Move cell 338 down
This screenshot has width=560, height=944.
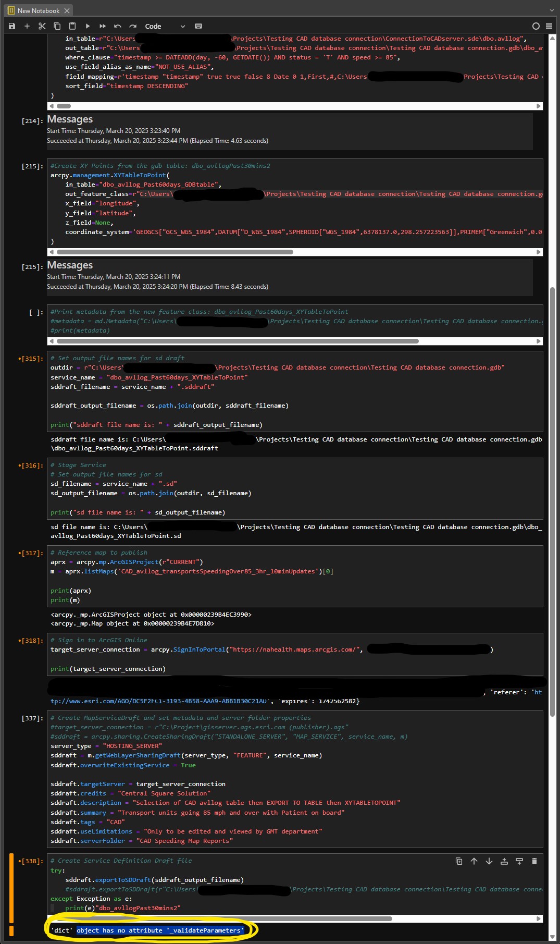click(x=489, y=861)
